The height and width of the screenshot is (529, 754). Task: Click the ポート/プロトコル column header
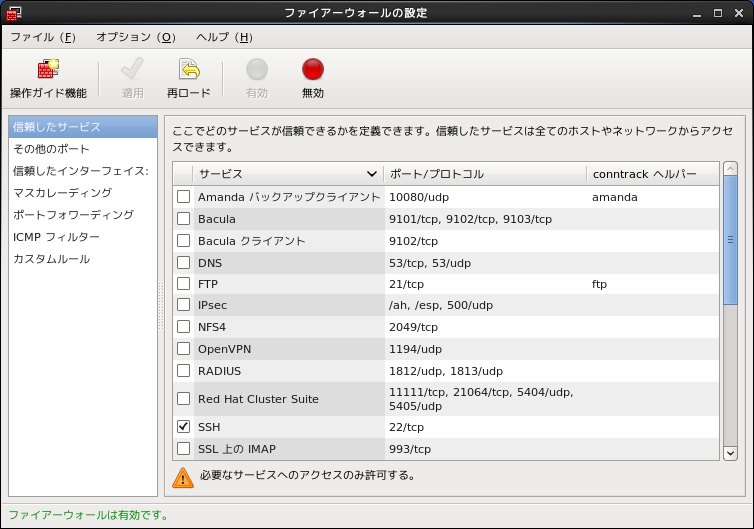pyautogui.click(x=485, y=174)
